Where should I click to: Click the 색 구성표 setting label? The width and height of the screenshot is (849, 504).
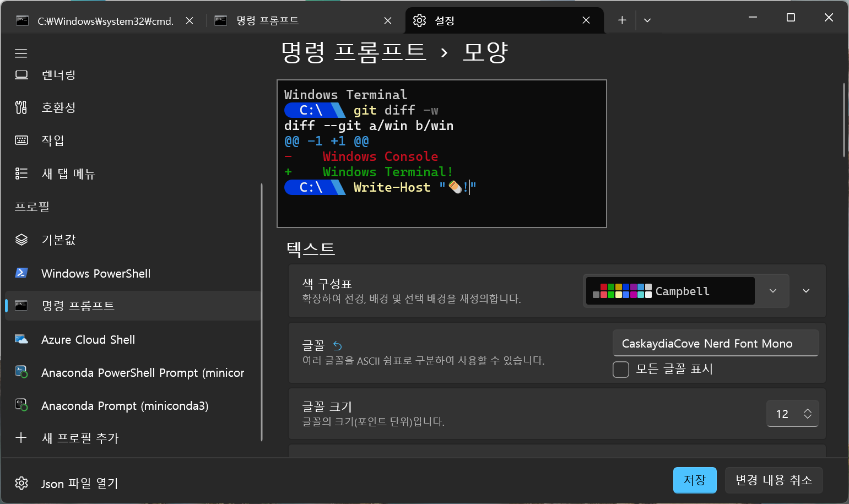coord(327,284)
